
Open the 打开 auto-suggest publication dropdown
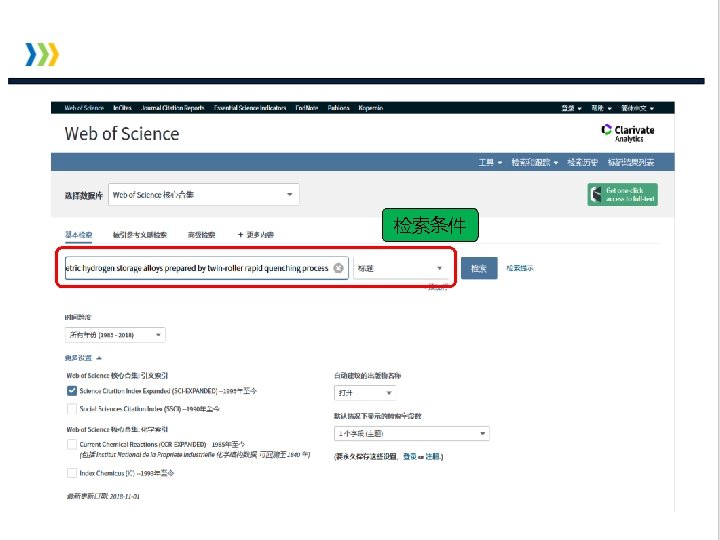coord(365,393)
